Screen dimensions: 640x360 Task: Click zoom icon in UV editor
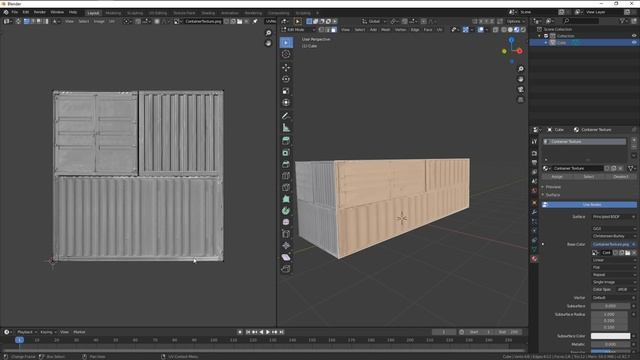click(268, 33)
